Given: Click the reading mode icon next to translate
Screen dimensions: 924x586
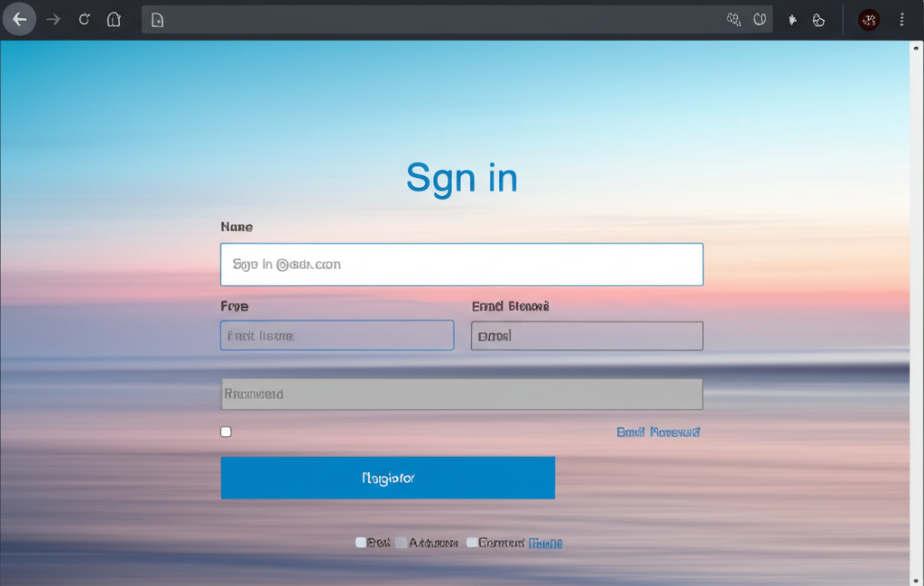Looking at the screenshot, I should pyautogui.click(x=758, y=19).
